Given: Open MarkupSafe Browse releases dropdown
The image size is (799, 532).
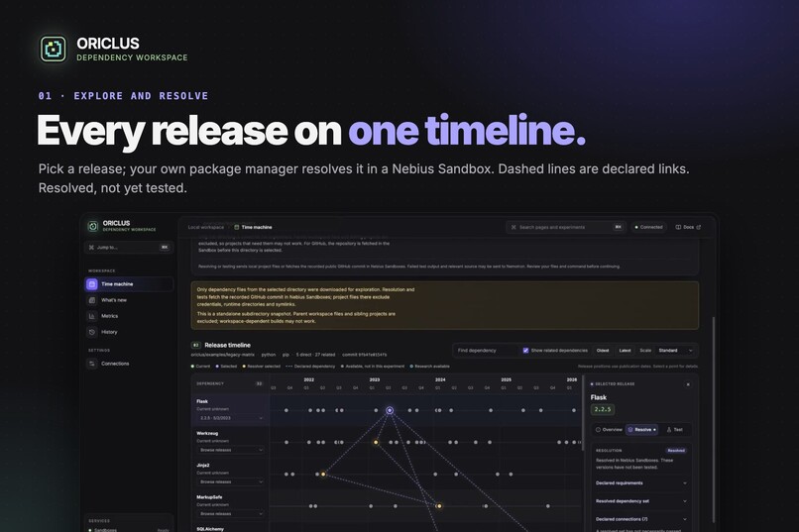Looking at the screenshot, I should (x=230, y=514).
